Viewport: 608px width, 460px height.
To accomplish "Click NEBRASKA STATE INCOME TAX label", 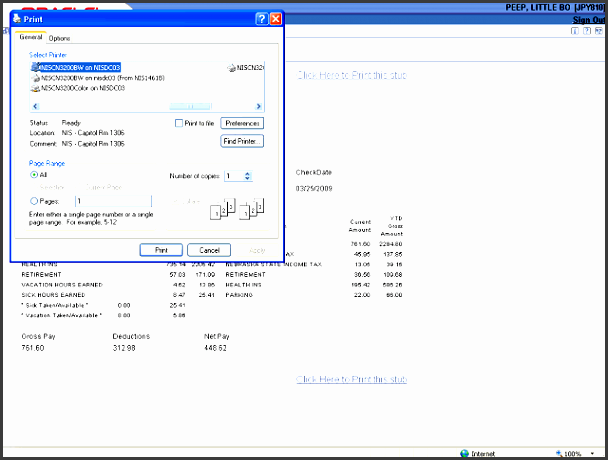I will pyautogui.click(x=274, y=265).
